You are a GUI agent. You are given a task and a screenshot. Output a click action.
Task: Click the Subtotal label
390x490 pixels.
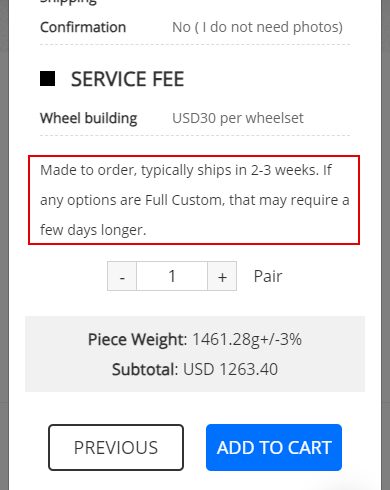point(145,369)
